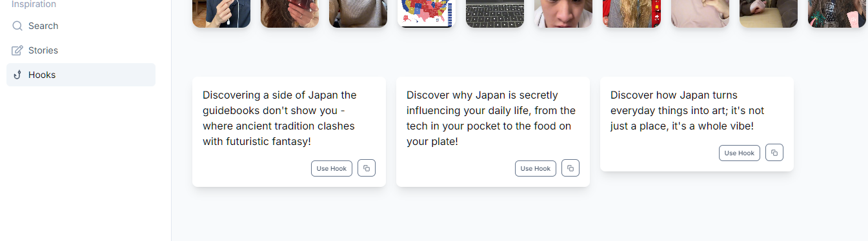Open the gray sweater thumbnail
Image resolution: width=868 pixels, height=241 pixels.
coord(358,14)
